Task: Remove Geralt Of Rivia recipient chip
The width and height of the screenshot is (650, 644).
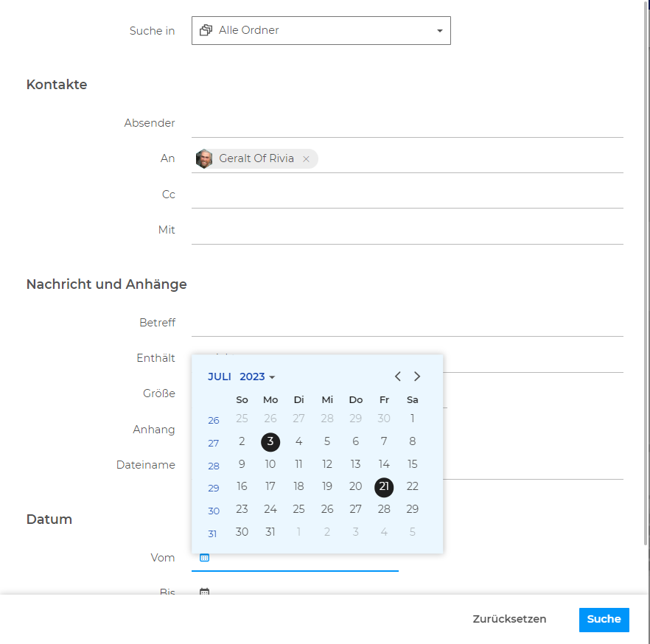Action: [306, 159]
